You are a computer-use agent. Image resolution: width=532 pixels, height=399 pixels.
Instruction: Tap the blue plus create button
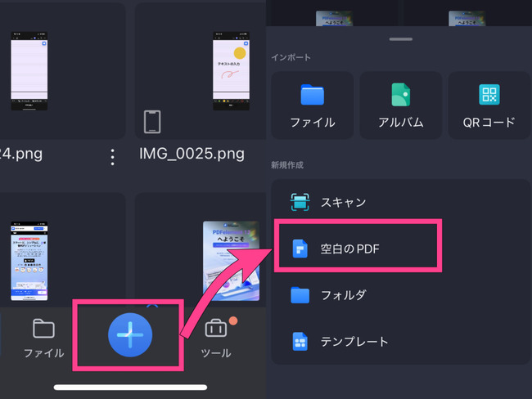tap(130, 335)
